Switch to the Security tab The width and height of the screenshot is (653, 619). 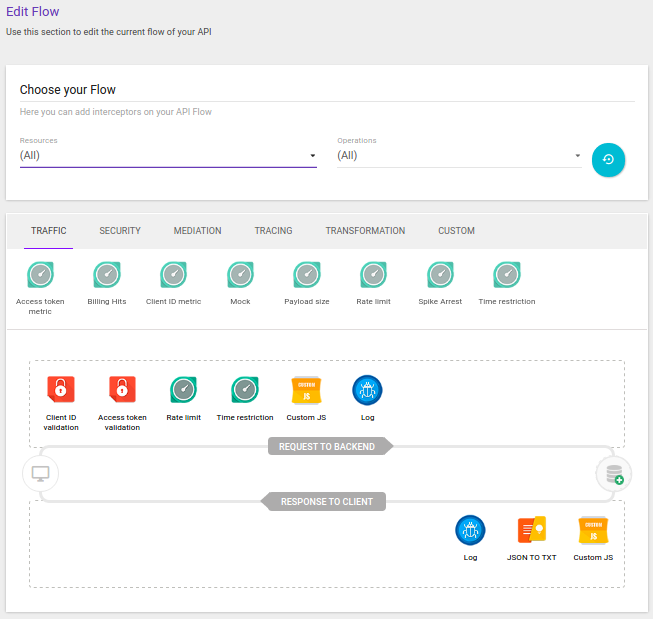tap(120, 231)
